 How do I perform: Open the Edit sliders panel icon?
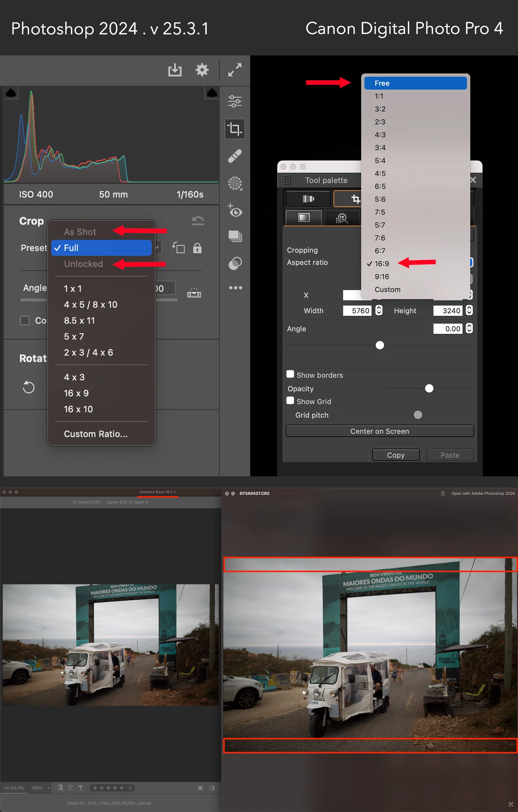pos(235,101)
